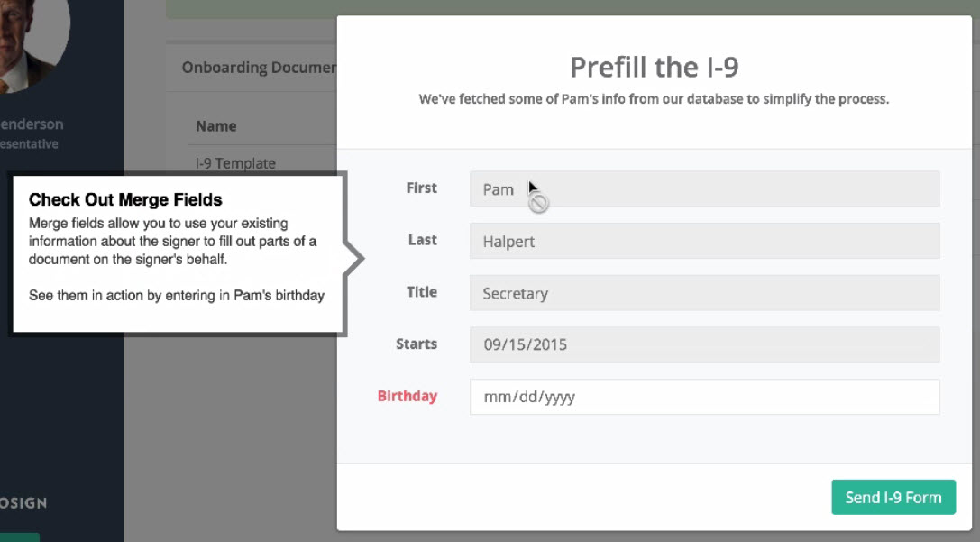Select the I-9 Template document row
The image size is (980, 542).
click(235, 163)
